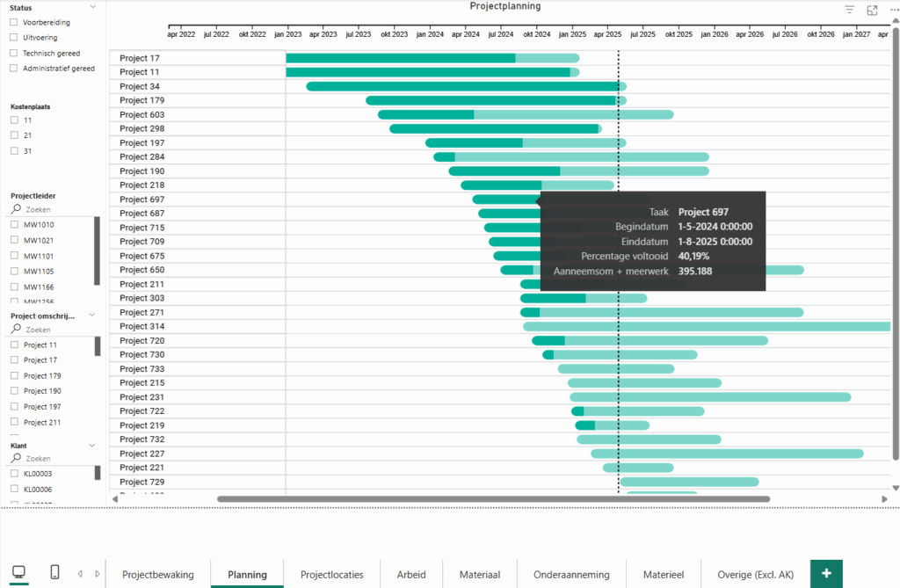Click the Gantt chart scroll-right arrow

click(884, 499)
